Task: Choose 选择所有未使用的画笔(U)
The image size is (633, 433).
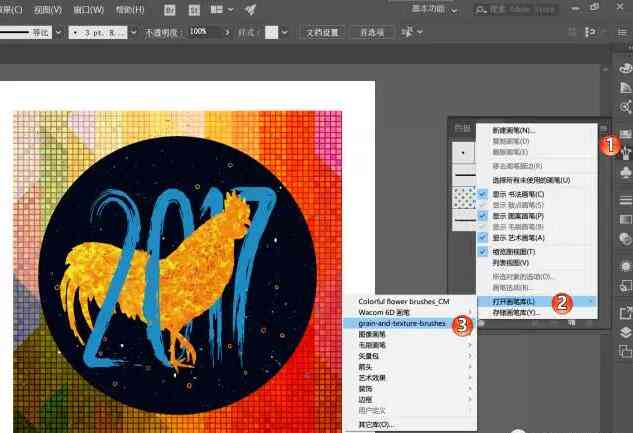Action: coord(537,180)
